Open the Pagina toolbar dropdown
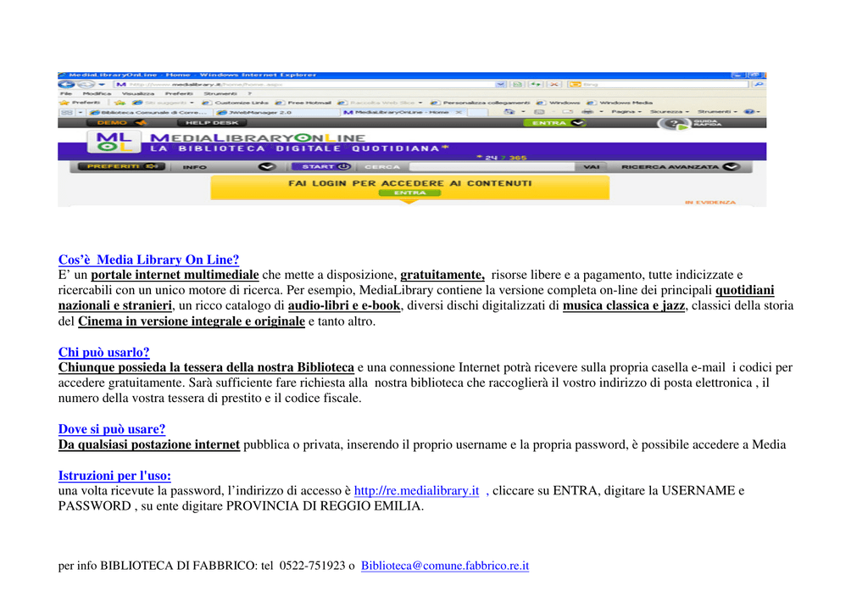The image size is (868, 614). tap(626, 112)
